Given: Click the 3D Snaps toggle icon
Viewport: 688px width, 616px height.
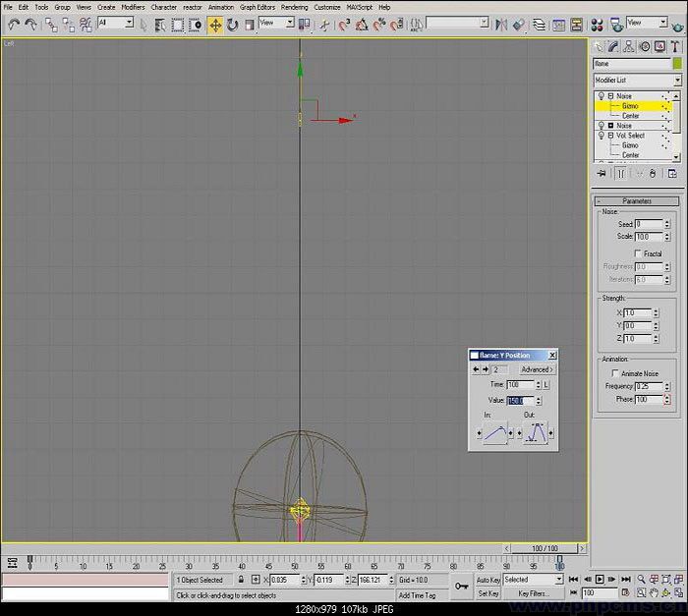Looking at the screenshot, I should pyautogui.click(x=344, y=25).
